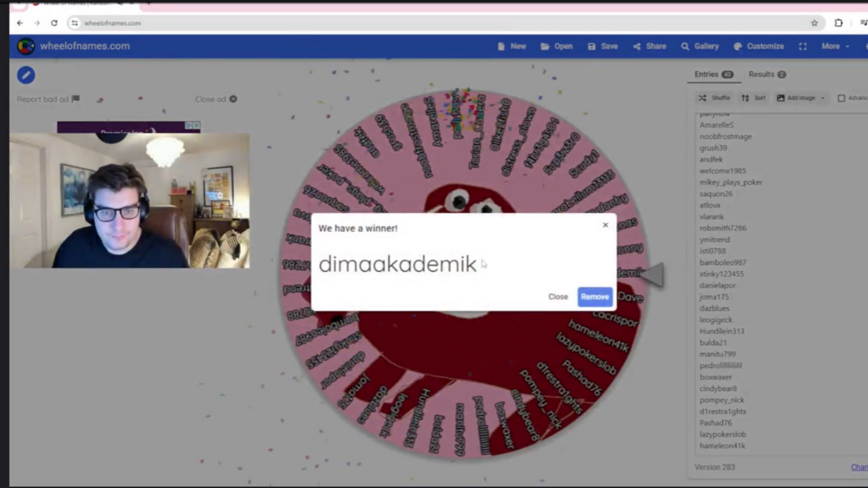Click entry 'lazypokerslob' in the list
The height and width of the screenshot is (488, 868).
point(722,434)
